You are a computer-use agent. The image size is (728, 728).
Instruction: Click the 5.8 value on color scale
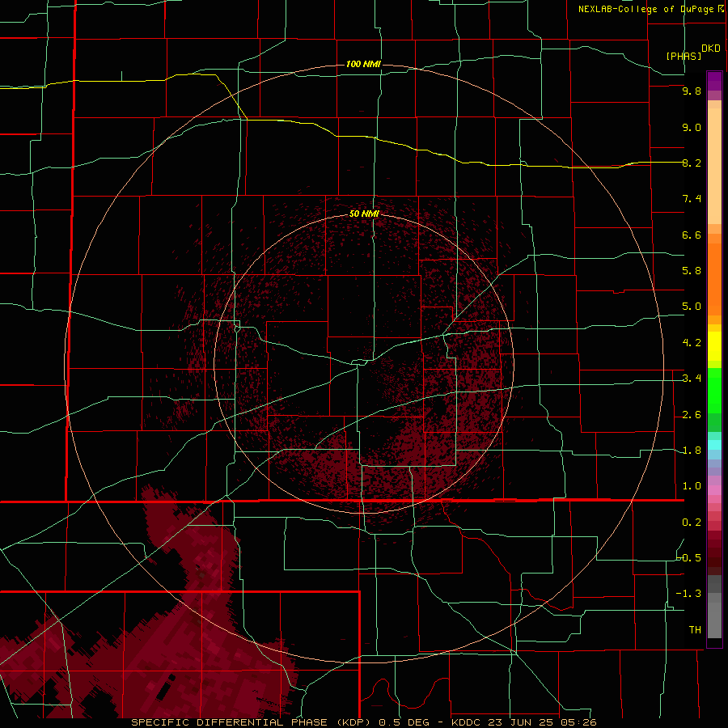point(692,271)
